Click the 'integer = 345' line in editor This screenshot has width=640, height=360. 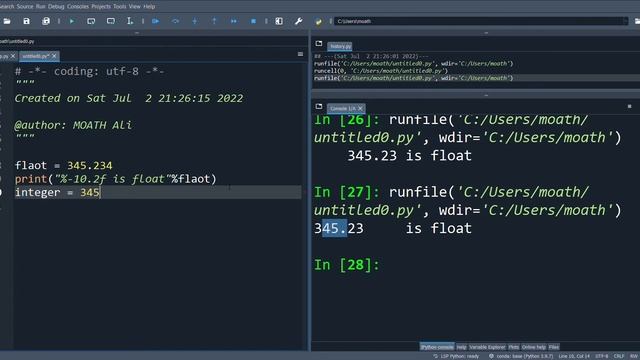57,192
